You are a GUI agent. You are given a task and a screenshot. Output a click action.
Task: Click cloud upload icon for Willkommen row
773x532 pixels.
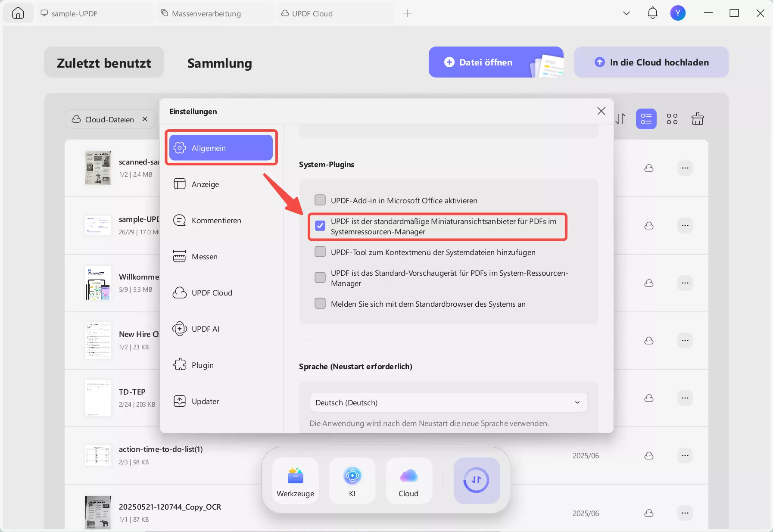(649, 283)
